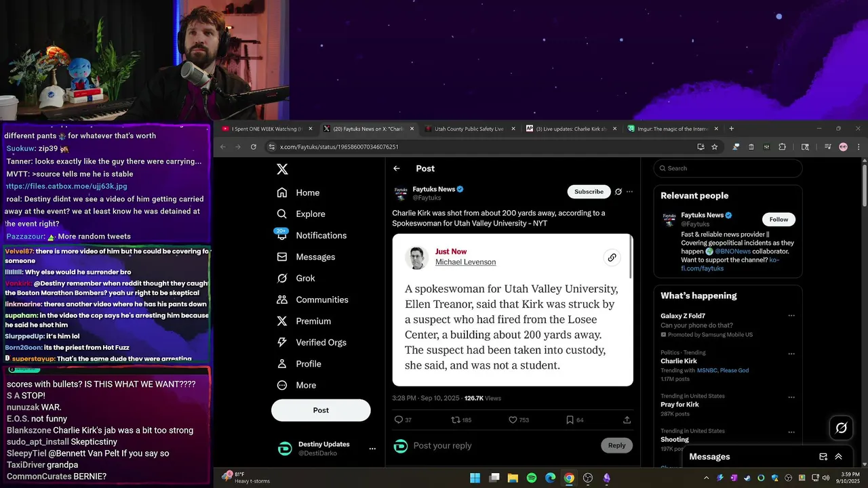Go to Home in the X sidebar
This screenshot has height=488, width=868.
(298, 192)
